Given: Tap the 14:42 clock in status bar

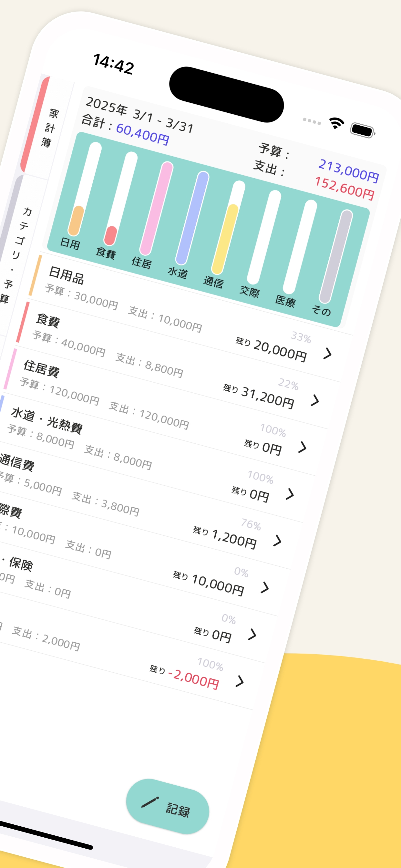Looking at the screenshot, I should 114,64.
